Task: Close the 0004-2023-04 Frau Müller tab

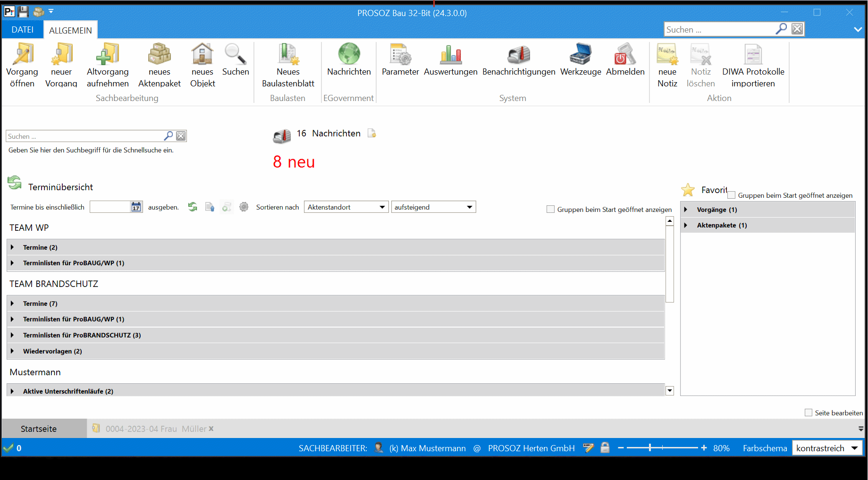Action: (211, 429)
